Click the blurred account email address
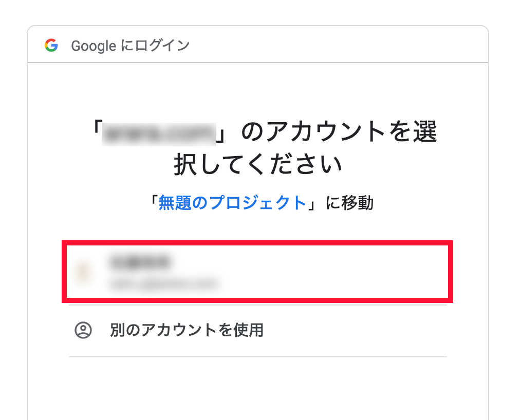The height and width of the screenshot is (420, 521). click(163, 284)
